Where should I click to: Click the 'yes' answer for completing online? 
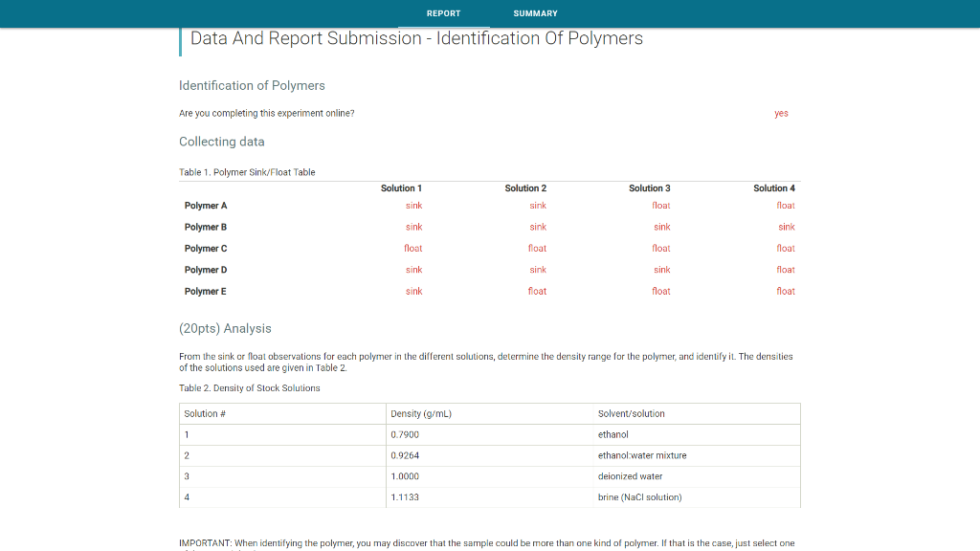click(781, 113)
